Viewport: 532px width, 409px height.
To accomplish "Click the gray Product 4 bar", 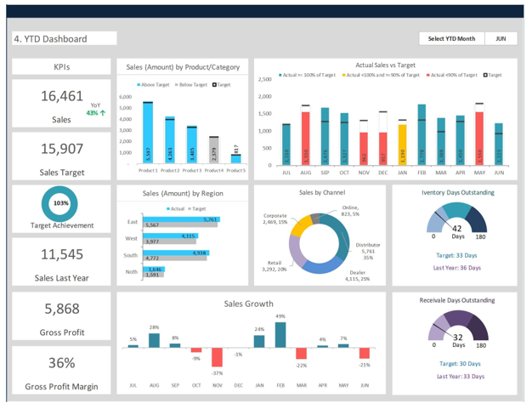I will (x=214, y=151).
